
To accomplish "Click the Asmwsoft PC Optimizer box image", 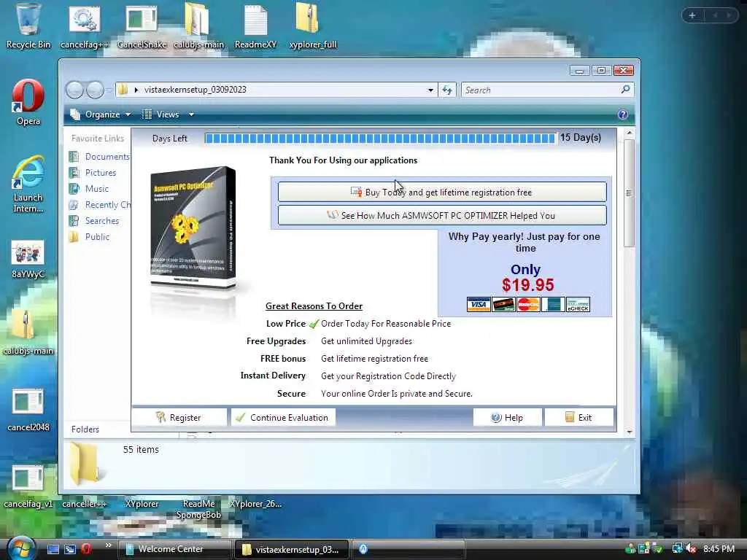I will click(193, 227).
